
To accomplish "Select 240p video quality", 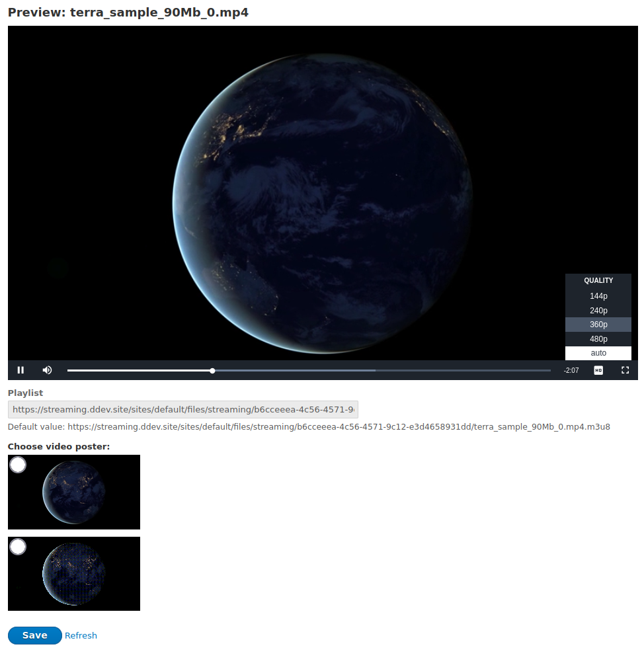I will (x=598, y=310).
